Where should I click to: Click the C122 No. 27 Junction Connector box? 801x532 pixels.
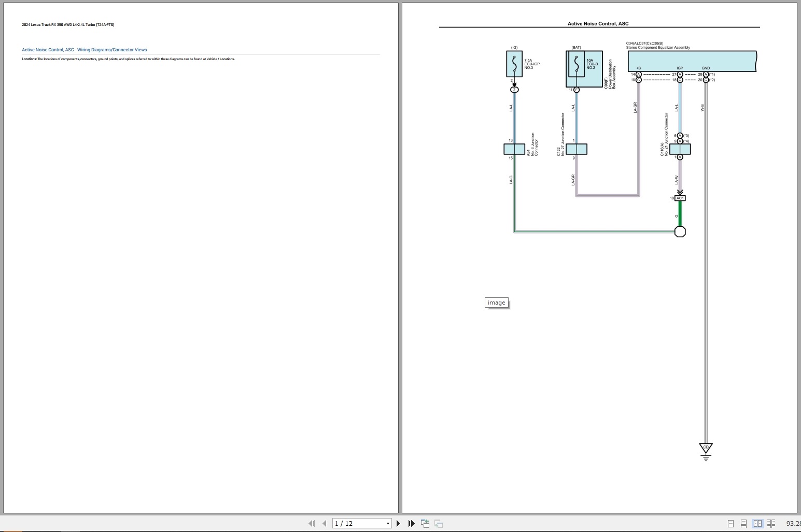point(577,149)
